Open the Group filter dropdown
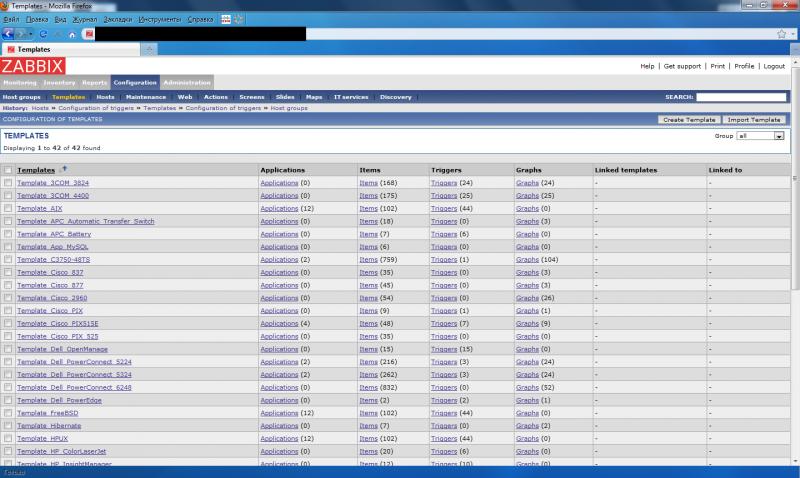 (761, 136)
